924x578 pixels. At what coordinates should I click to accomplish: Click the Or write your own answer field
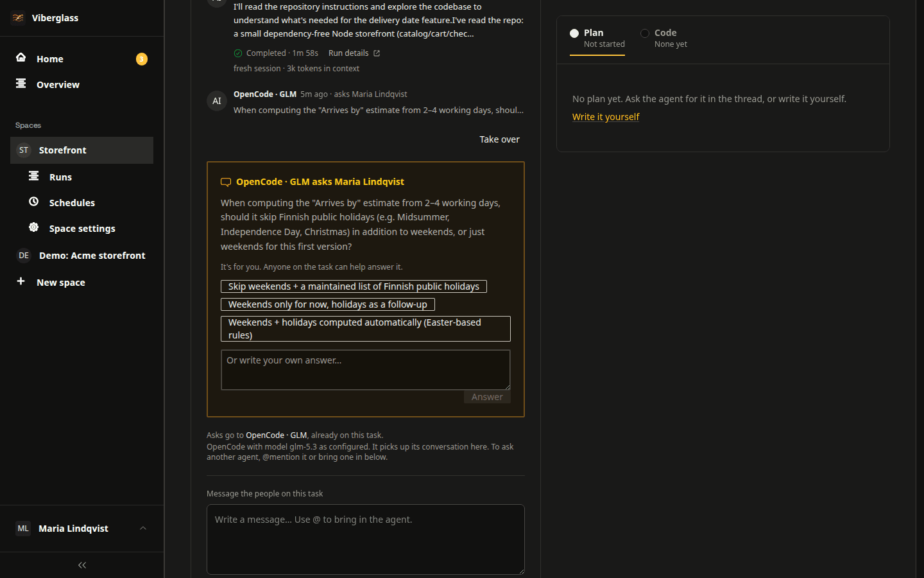(x=366, y=370)
